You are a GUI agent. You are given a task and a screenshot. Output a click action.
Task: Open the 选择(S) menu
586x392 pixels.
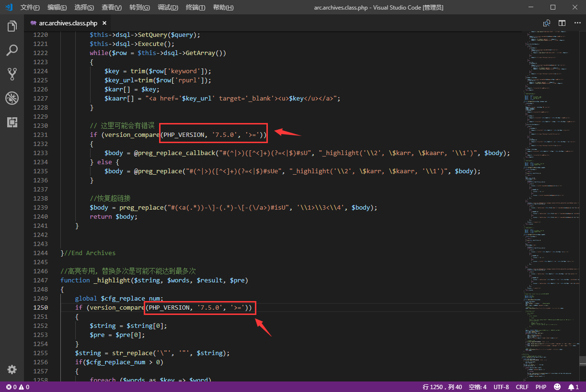coord(84,7)
